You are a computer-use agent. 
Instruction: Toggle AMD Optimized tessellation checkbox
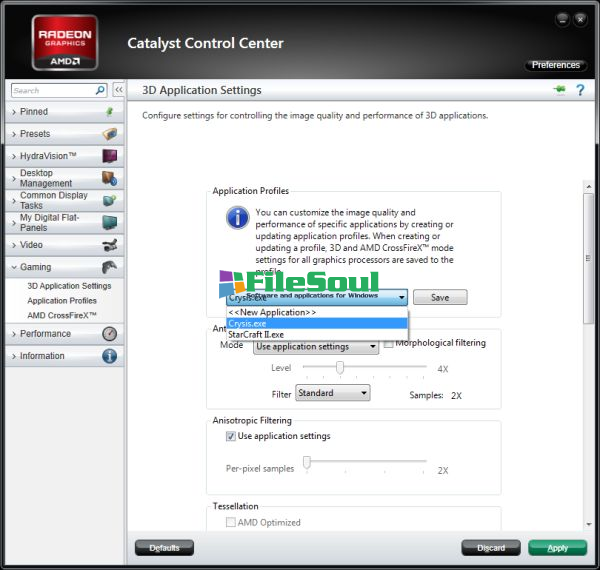click(x=231, y=522)
